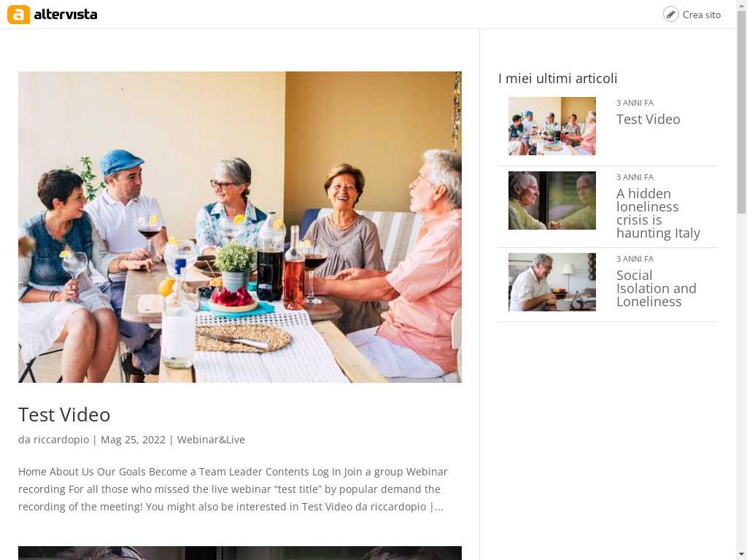Viewport: 747px width, 560px height.
Task: Open the Test Video featured image
Action: tap(239, 227)
